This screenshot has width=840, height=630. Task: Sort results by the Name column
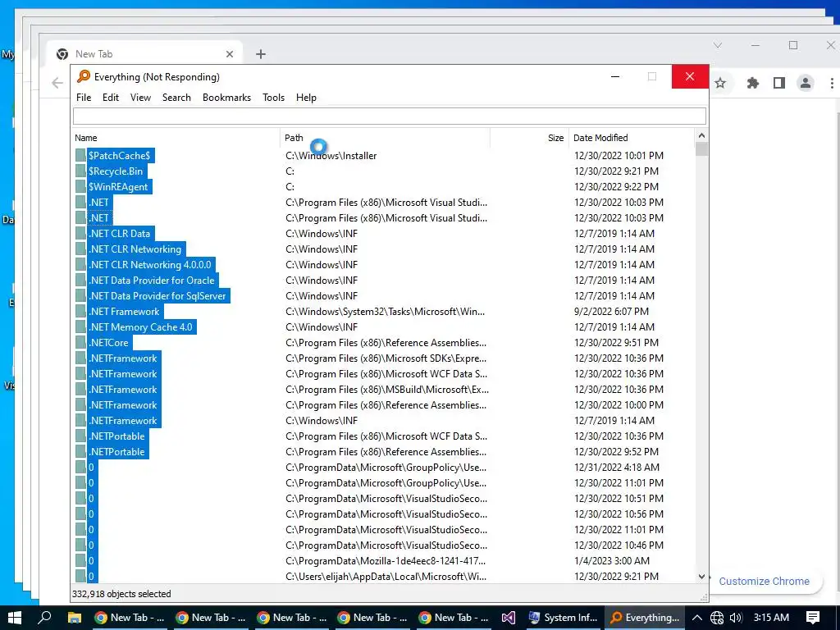click(x=176, y=138)
